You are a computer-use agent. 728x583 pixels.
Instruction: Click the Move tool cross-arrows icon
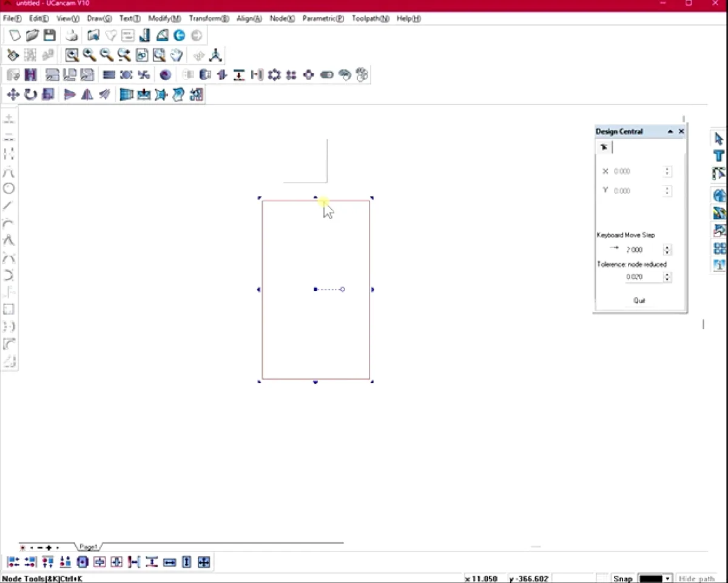point(13,94)
